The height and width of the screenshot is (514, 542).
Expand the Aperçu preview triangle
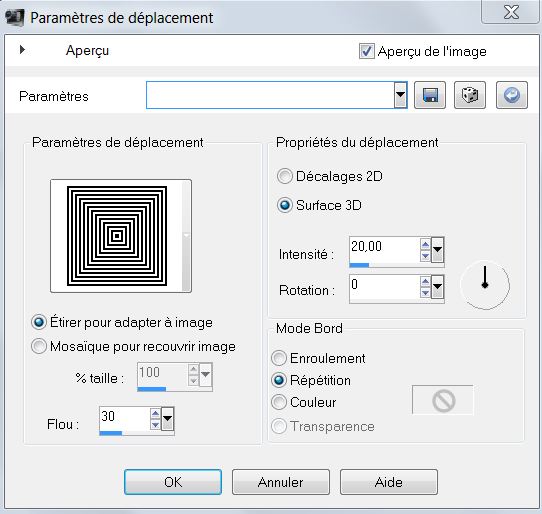click(22, 50)
